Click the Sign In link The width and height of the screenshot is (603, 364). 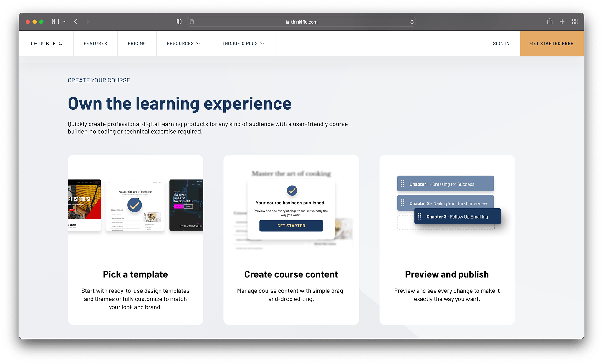coord(501,44)
